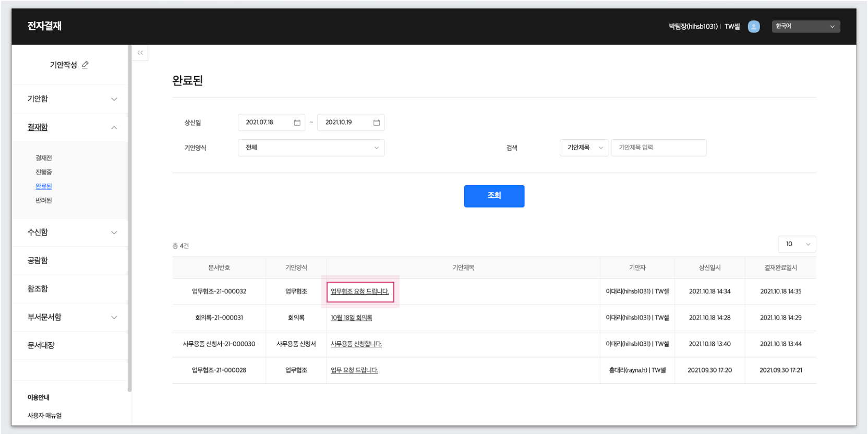Open calendar icon for start date 2021.07.18
868x435 pixels.
(x=297, y=123)
